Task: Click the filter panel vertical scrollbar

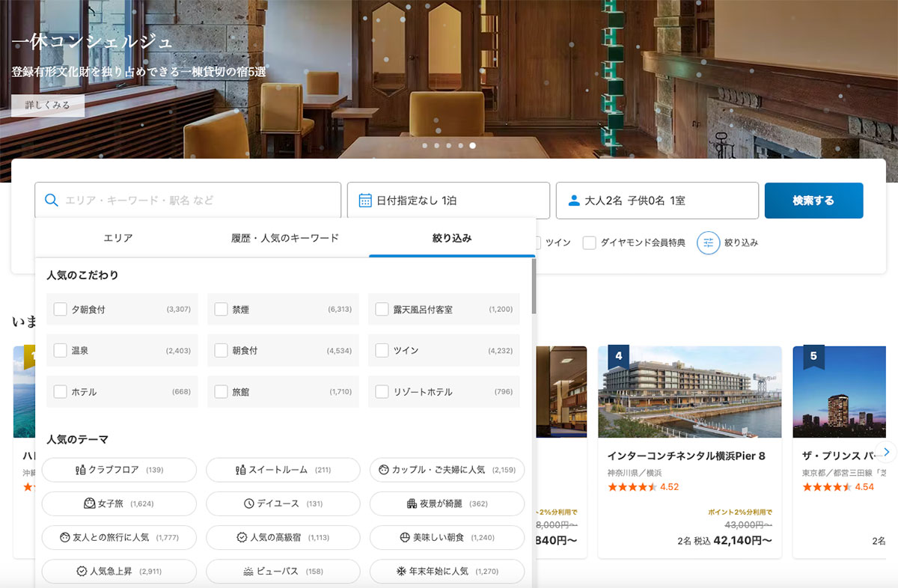Action: (534, 287)
